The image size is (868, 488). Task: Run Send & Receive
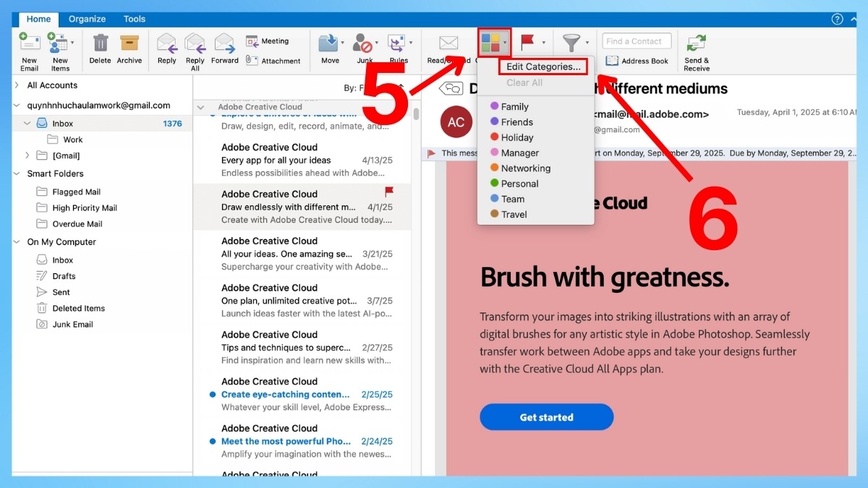697,52
